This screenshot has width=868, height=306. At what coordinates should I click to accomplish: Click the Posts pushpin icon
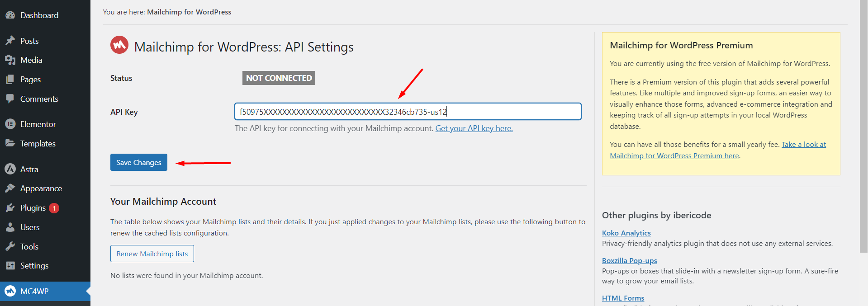10,41
